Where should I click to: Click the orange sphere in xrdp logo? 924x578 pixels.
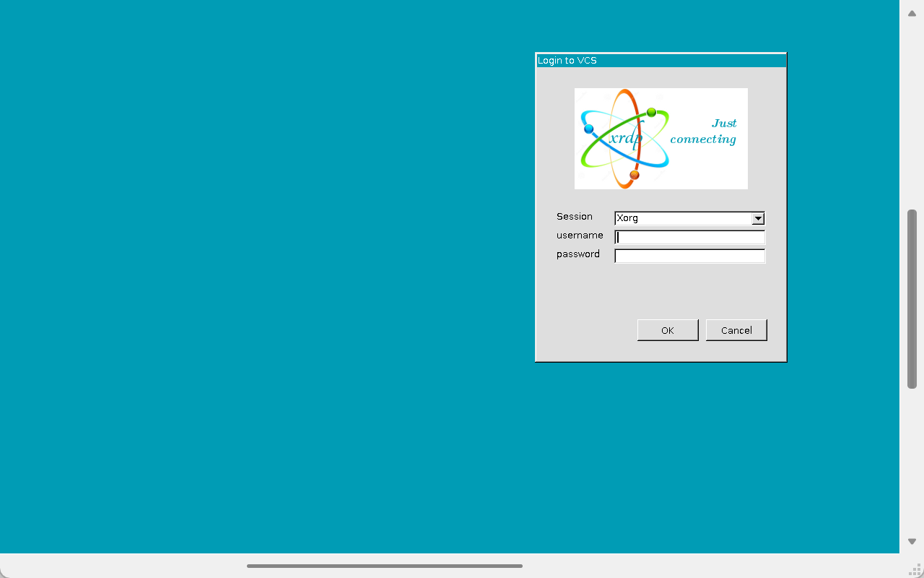click(635, 175)
